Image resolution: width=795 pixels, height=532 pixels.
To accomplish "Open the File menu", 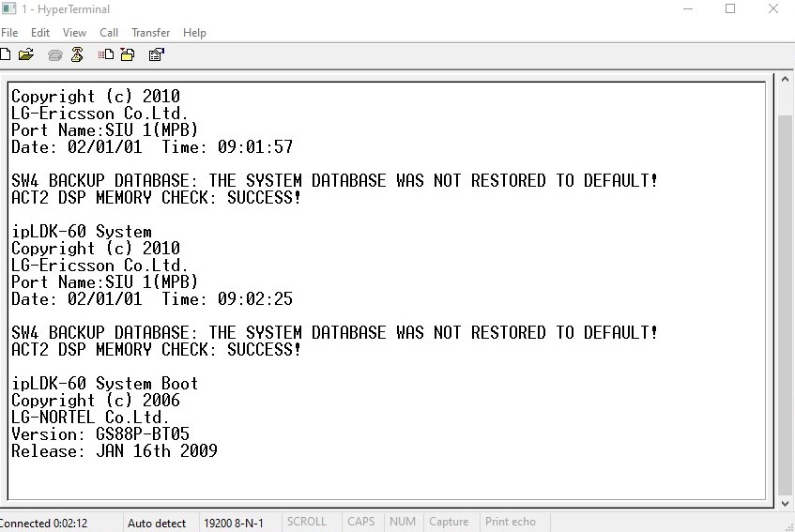I will coord(9,33).
